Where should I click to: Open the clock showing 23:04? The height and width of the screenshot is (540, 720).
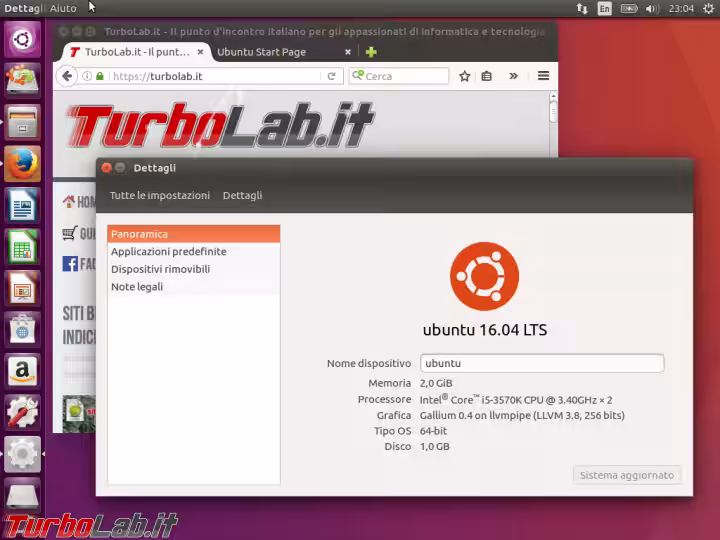[681, 8]
